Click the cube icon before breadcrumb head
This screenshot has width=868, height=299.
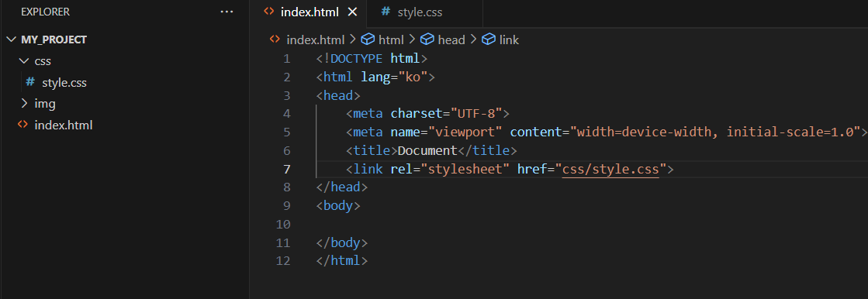click(427, 40)
